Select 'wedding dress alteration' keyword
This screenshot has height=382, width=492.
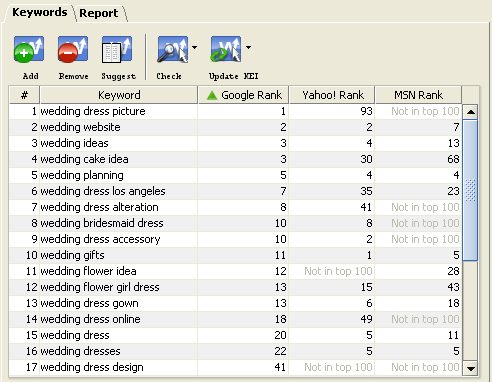tap(99, 207)
